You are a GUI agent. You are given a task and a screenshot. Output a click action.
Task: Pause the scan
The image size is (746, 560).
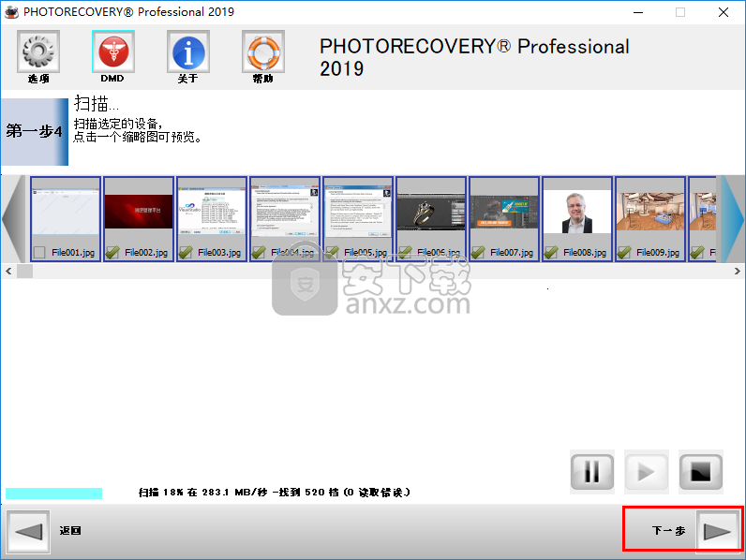click(592, 472)
